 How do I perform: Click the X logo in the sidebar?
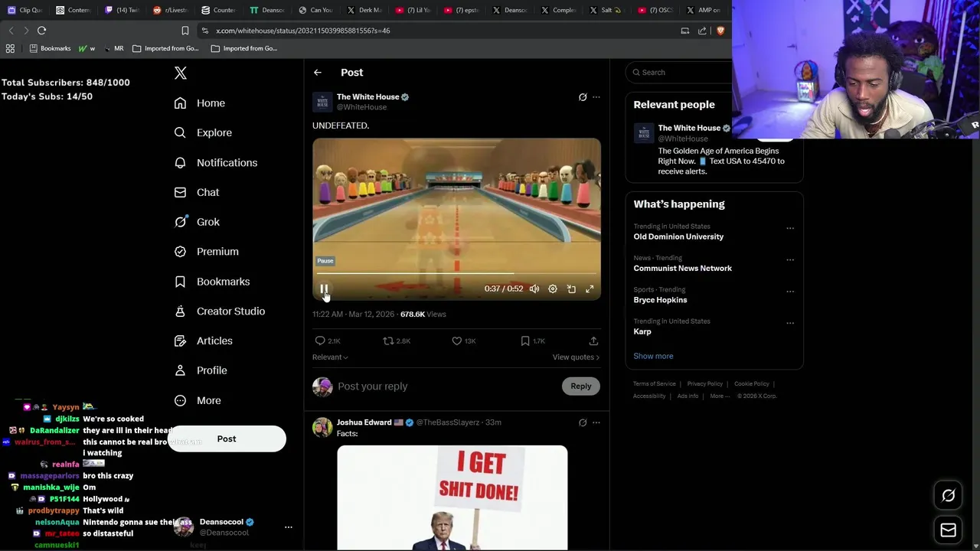click(181, 73)
